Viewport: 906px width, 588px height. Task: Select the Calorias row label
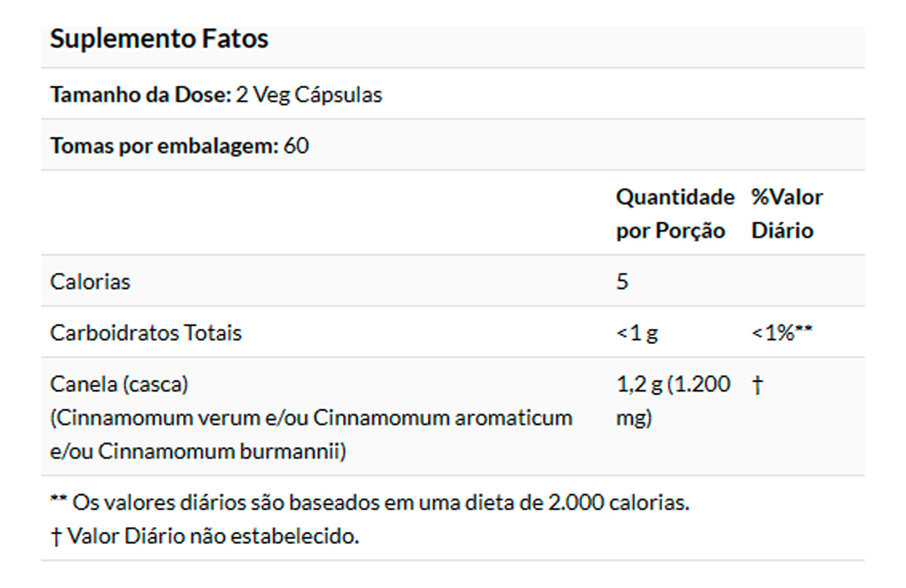tap(91, 281)
